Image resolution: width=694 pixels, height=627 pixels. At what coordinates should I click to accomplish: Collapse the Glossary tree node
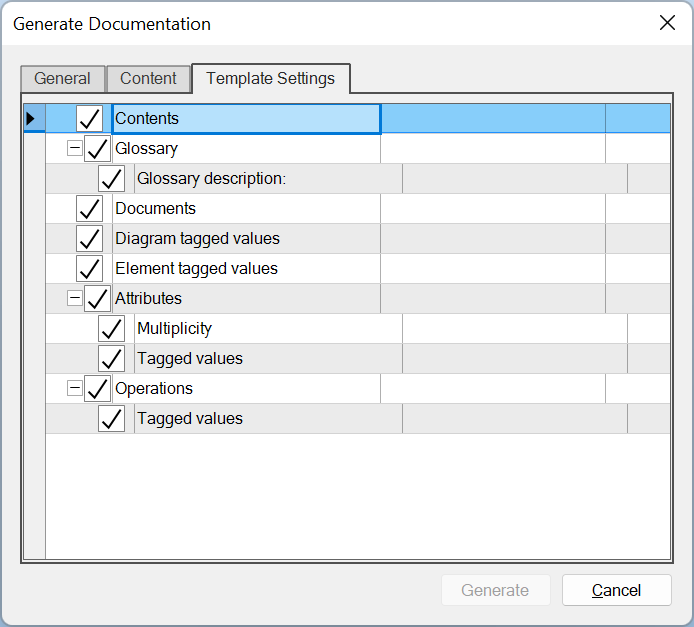point(74,148)
